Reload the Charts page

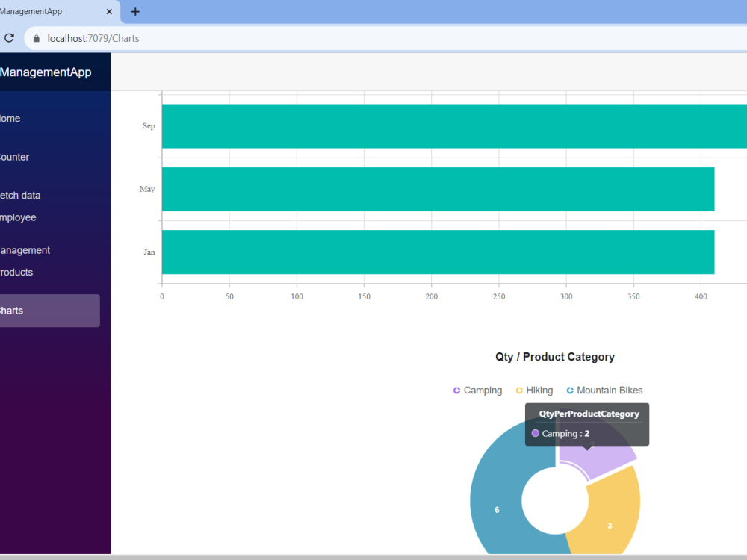(9, 38)
